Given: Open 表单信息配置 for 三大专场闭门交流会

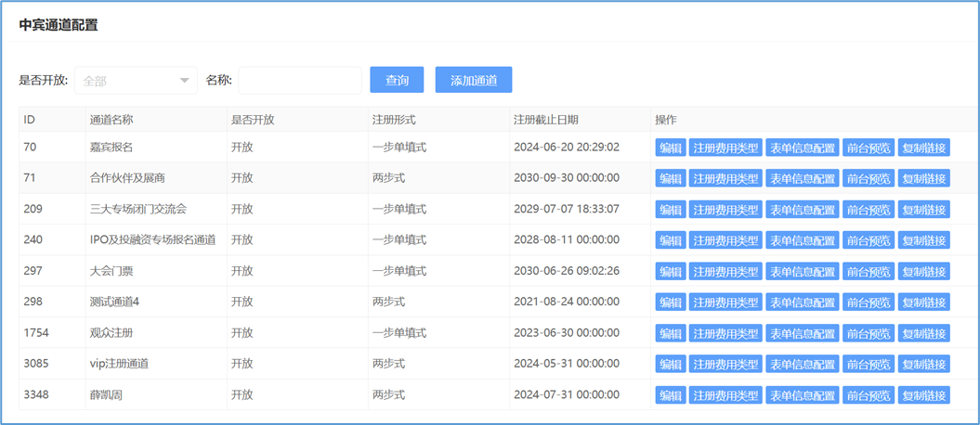Looking at the screenshot, I should pyautogui.click(x=802, y=210).
